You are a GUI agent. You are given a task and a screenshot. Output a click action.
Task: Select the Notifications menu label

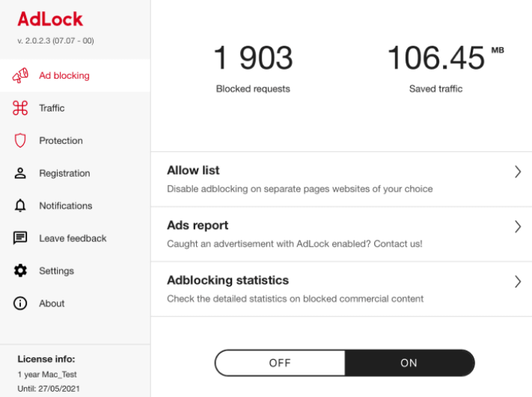[x=66, y=206]
